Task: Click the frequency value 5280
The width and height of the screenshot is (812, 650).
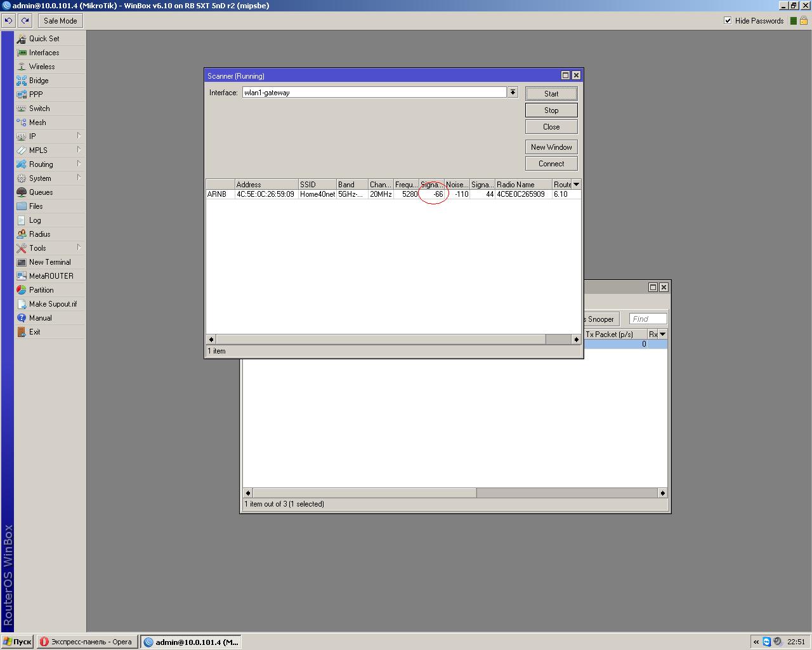Action: 410,194
